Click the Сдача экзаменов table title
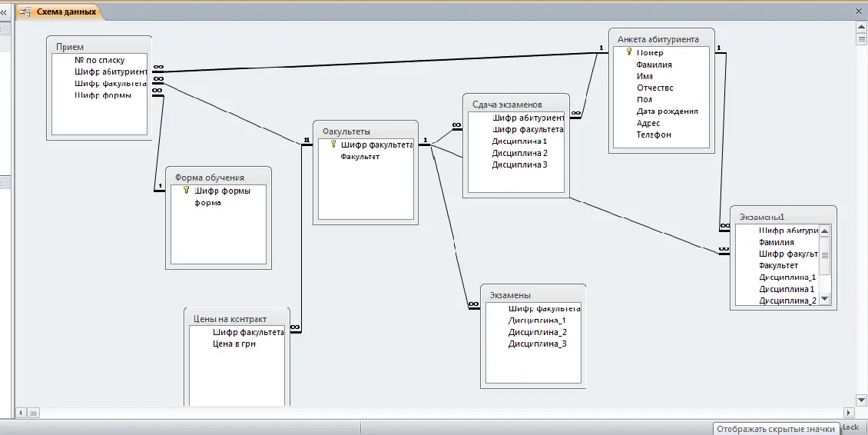 pyautogui.click(x=507, y=105)
